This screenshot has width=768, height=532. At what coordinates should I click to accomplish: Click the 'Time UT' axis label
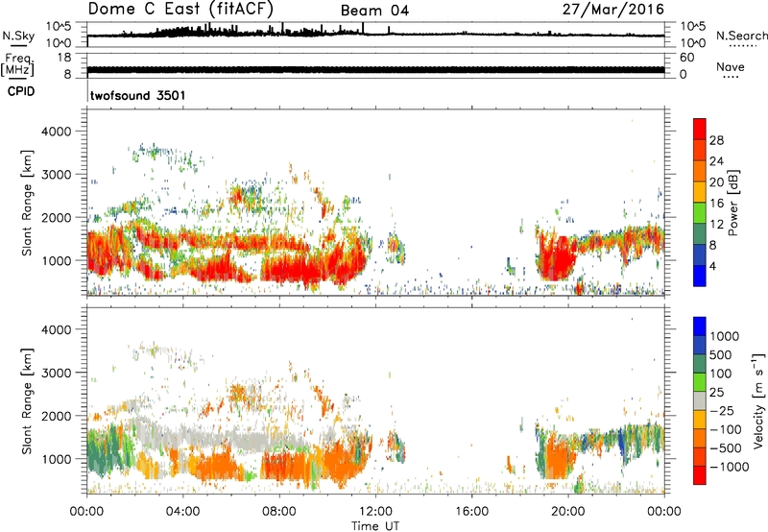[x=375, y=526]
